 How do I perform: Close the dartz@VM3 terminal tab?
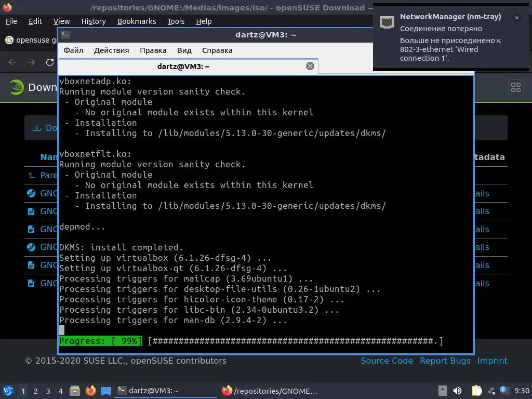pyautogui.click(x=310, y=66)
